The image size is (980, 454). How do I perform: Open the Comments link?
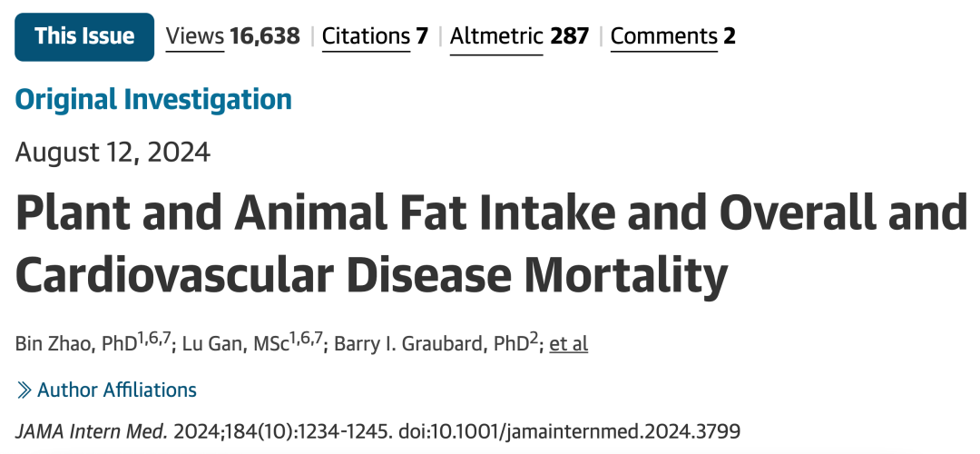[x=663, y=36]
